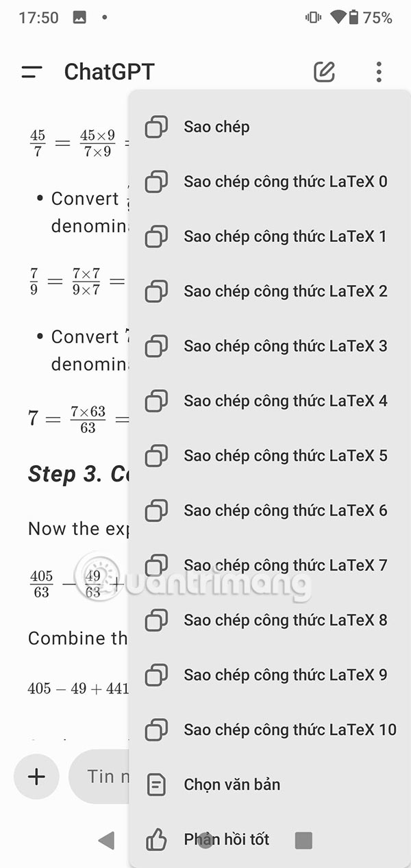This screenshot has width=411, height=868.
Task: Open the three-dot overflow menu
Action: tap(378, 71)
